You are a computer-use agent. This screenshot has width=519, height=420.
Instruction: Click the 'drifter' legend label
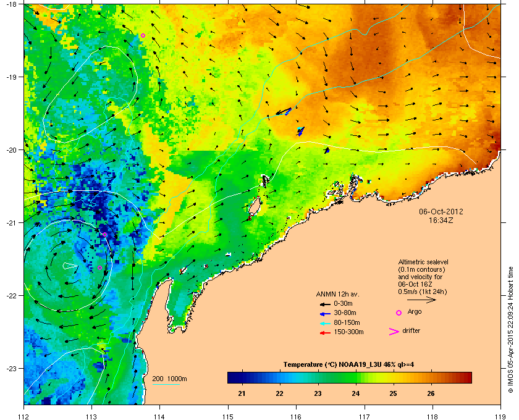(411, 330)
